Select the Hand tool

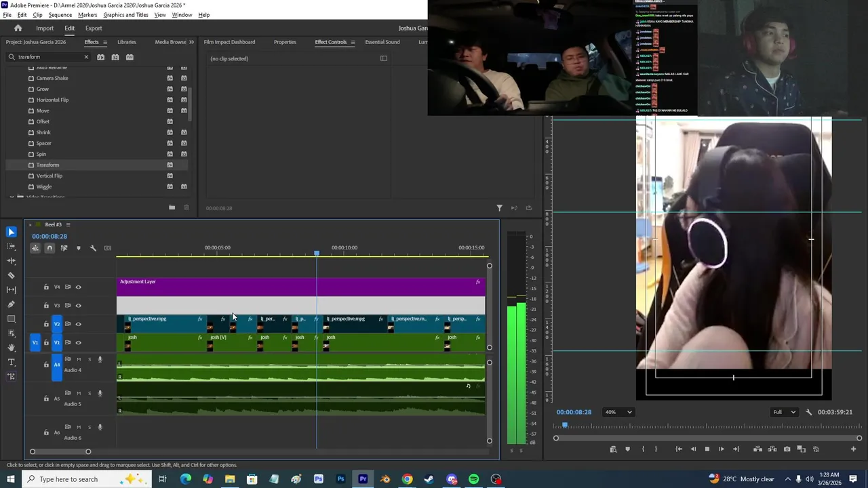click(11, 347)
